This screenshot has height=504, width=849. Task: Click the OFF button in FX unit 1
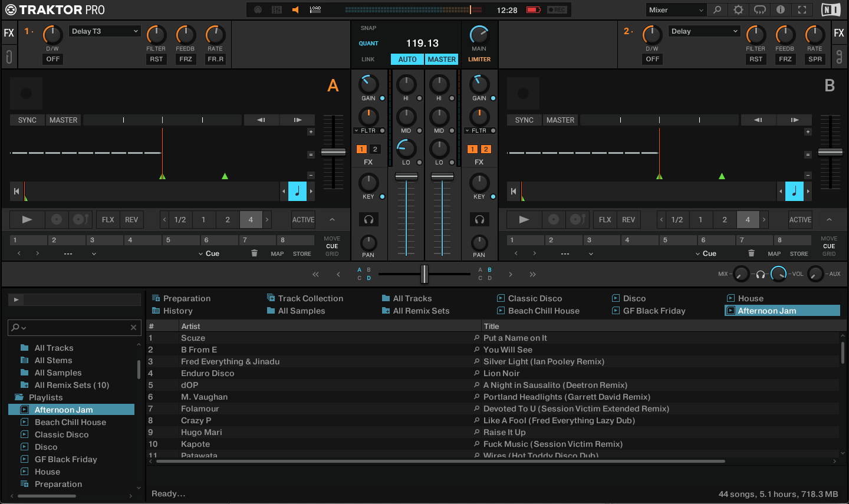53,59
